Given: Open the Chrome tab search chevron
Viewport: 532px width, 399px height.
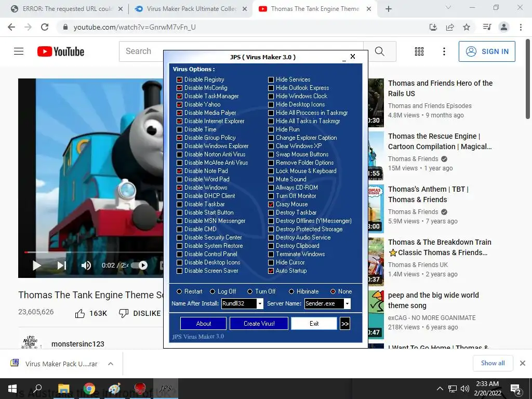Looking at the screenshot, I should tap(448, 7).
